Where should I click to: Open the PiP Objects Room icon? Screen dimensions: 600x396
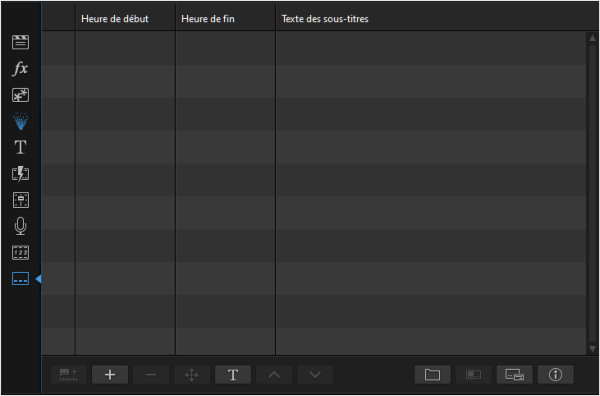[x=20, y=95]
